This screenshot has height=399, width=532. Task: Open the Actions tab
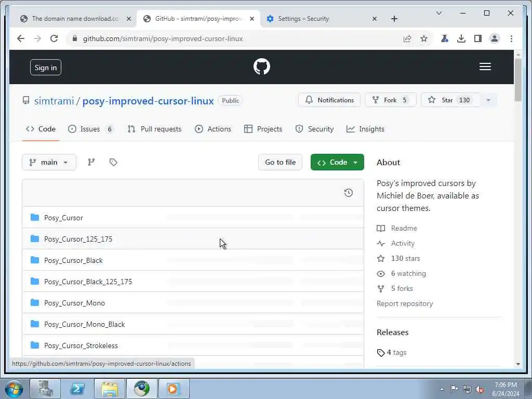(213, 129)
